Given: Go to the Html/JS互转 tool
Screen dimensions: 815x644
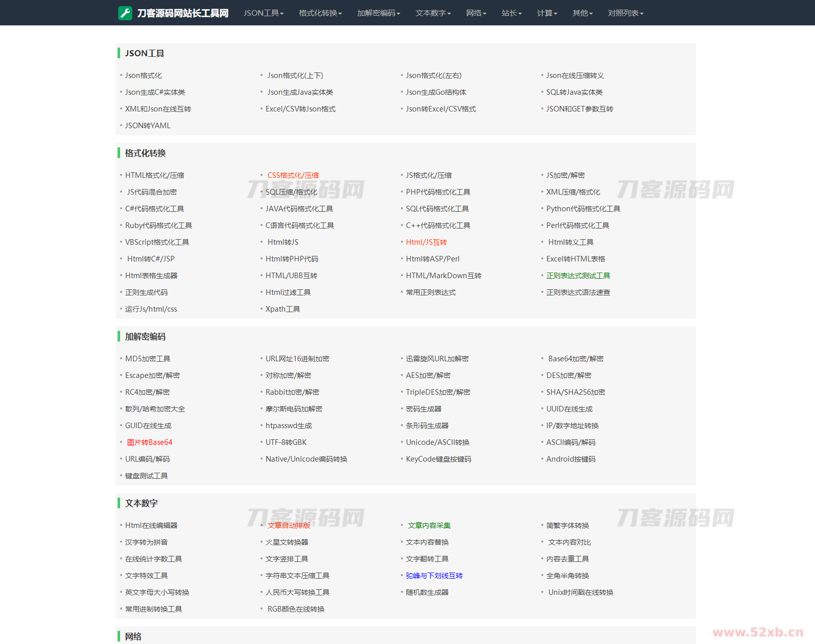Looking at the screenshot, I should 426,242.
